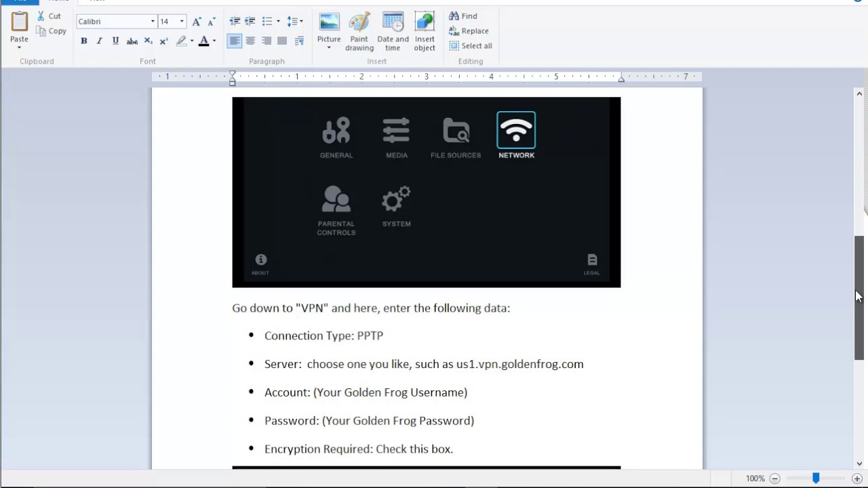The height and width of the screenshot is (488, 868).
Task: Grow the font size
Action: point(197,22)
